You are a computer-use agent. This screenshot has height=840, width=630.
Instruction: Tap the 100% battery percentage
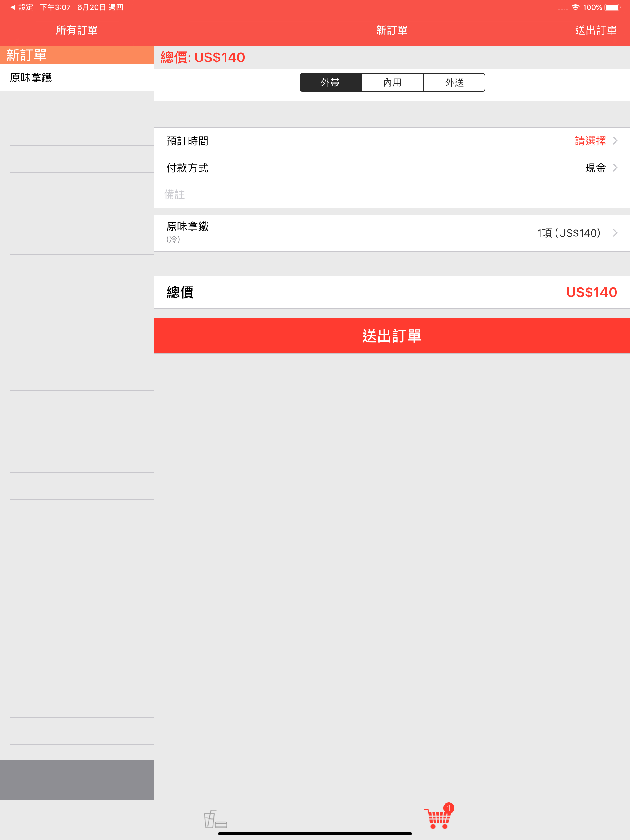click(x=592, y=7)
